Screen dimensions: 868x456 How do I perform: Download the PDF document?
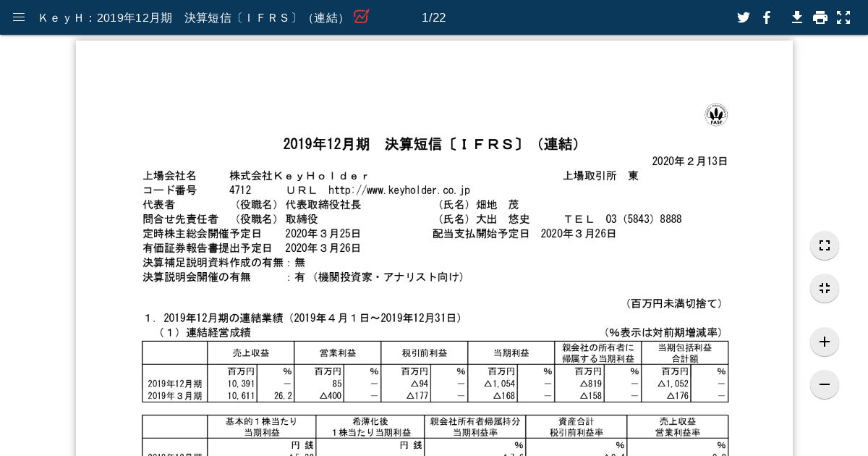click(x=797, y=17)
